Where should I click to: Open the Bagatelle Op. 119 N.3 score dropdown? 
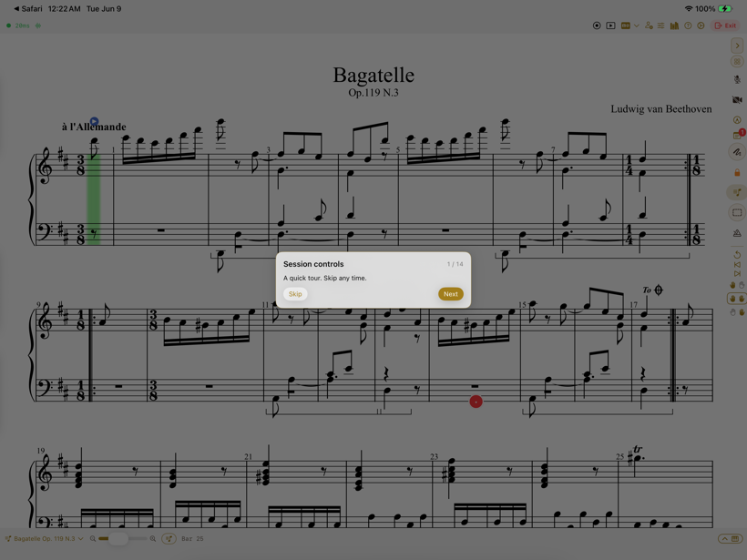[x=45, y=538]
